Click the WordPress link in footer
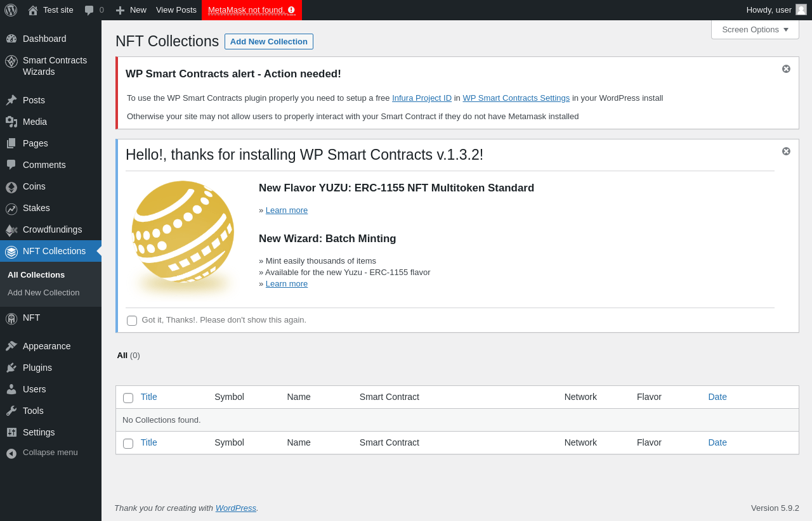Viewport: 812px width, 521px height. [x=236, y=508]
